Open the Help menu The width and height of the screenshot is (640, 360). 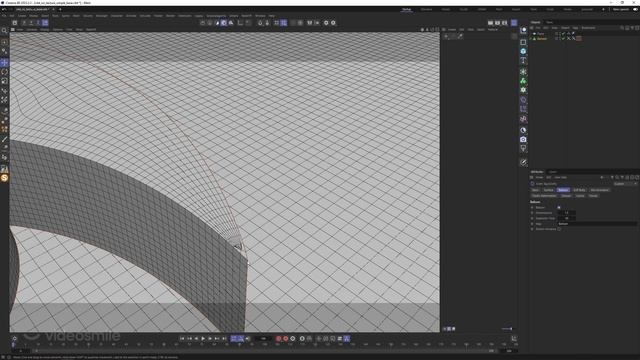point(271,16)
